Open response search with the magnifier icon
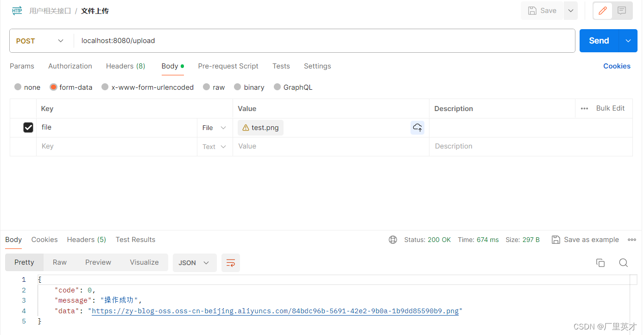Screen dimensions: 644x335 pos(623,262)
